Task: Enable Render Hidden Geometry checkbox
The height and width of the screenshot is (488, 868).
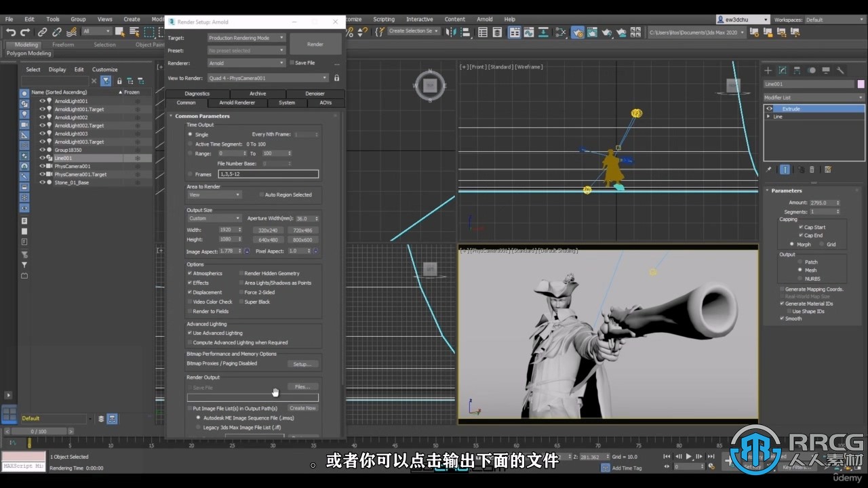Action: click(x=241, y=273)
